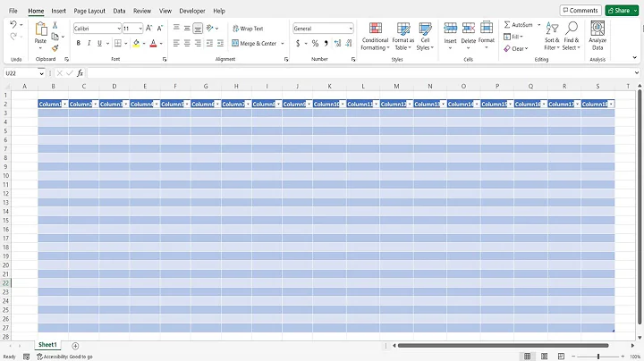Apply accounting dollar format
The image size is (644, 361).
[x=298, y=43]
